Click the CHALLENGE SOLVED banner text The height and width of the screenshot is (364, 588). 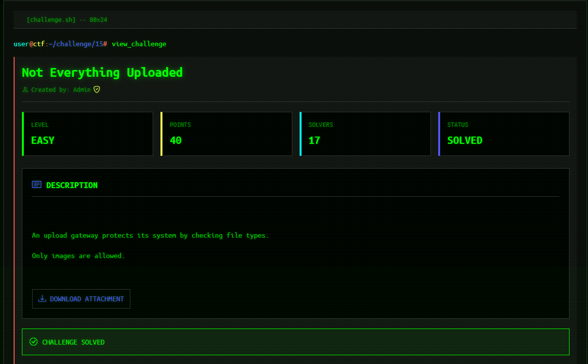point(73,343)
